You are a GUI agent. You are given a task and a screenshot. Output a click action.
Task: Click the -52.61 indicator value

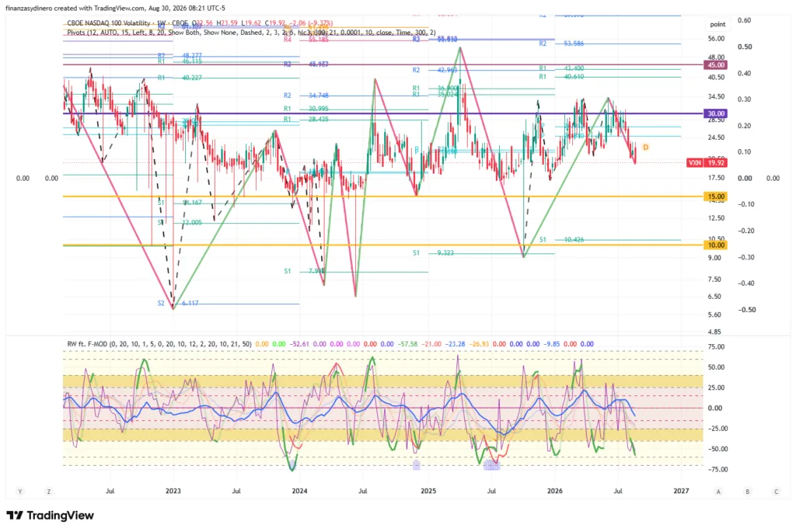[299, 344]
